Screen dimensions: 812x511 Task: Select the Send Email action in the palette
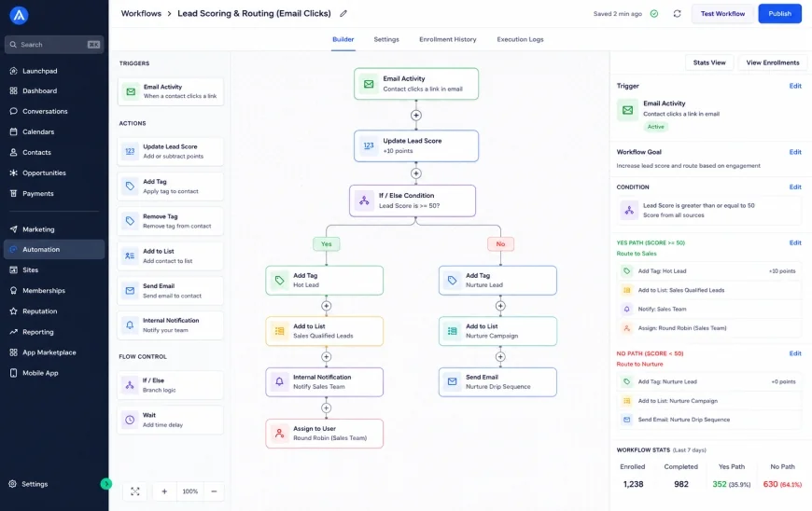pos(171,291)
